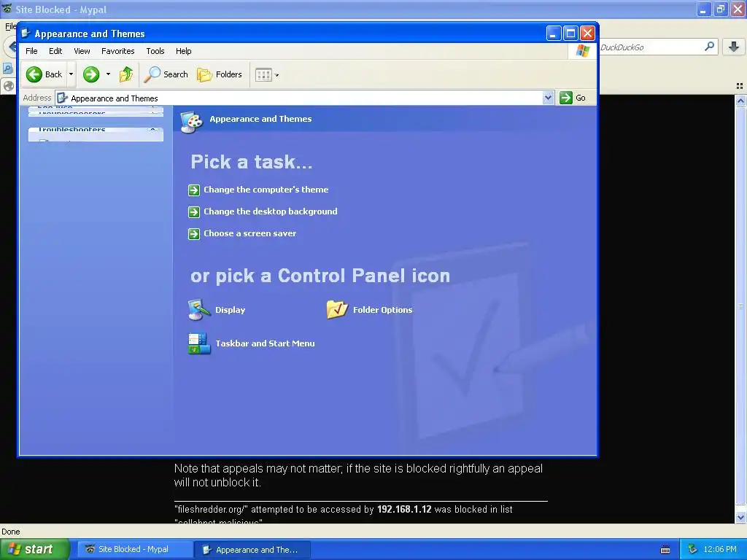This screenshot has height=560, width=747.
Task: Click the Mypal toolbar overflow grid icon
Action: click(x=740, y=86)
